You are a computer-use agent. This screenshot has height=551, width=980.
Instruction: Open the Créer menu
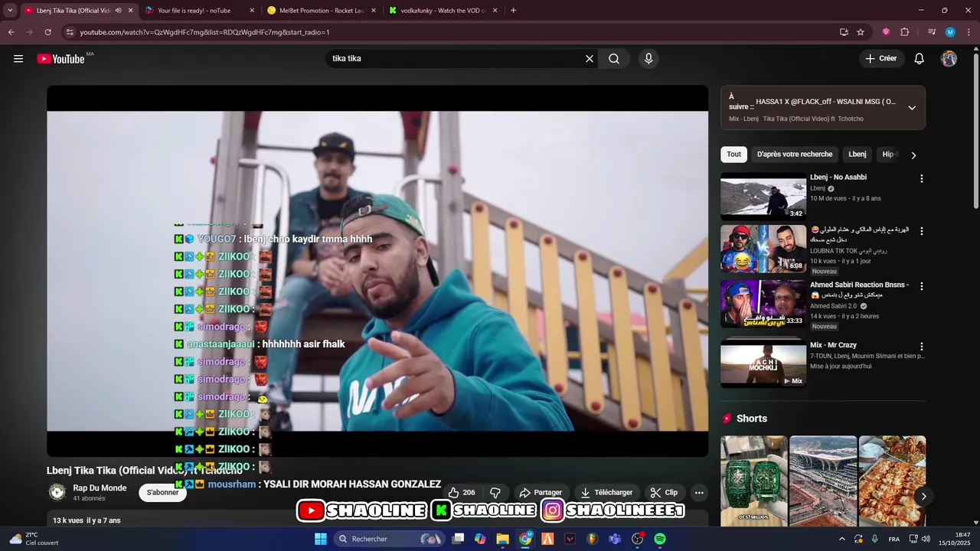881,59
